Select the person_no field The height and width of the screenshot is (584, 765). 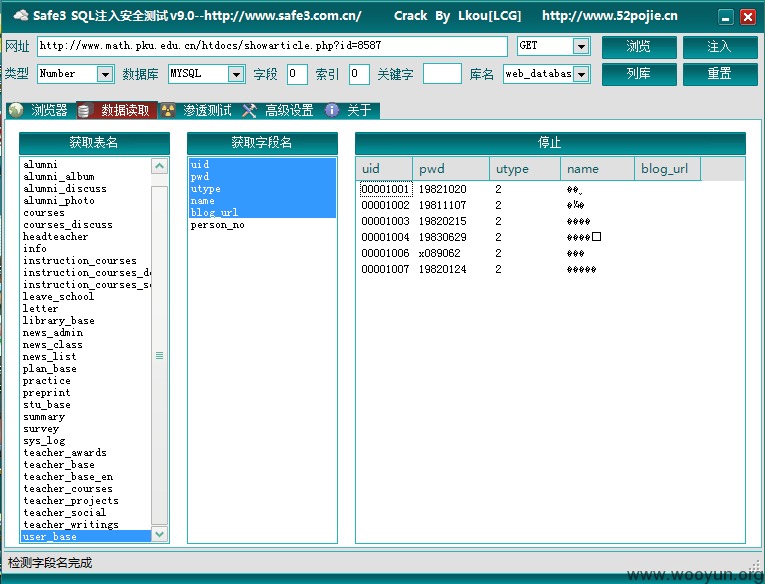[262, 225]
